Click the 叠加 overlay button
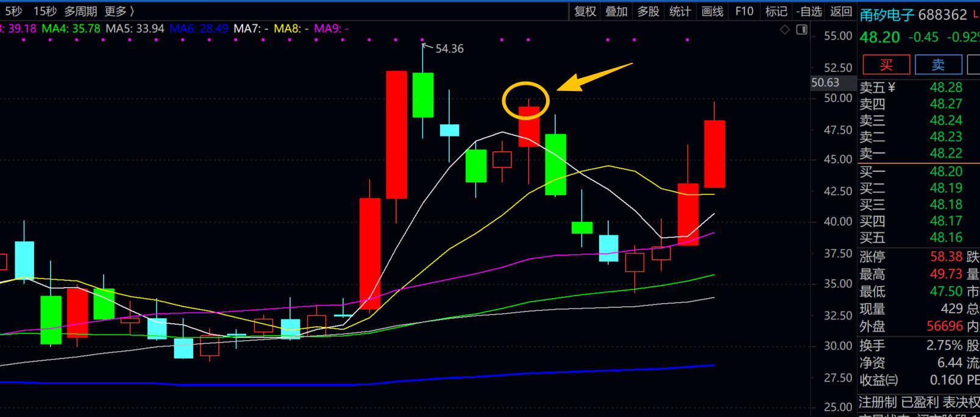This screenshot has height=417, width=980. (616, 12)
